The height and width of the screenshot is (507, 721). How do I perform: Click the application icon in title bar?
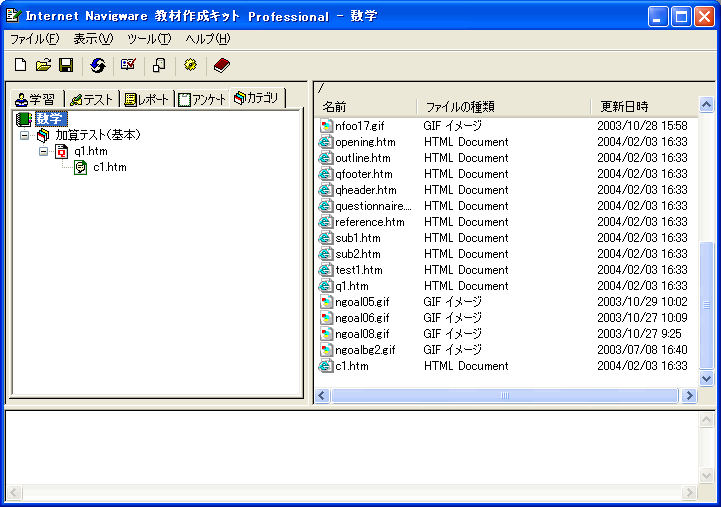click(14, 16)
